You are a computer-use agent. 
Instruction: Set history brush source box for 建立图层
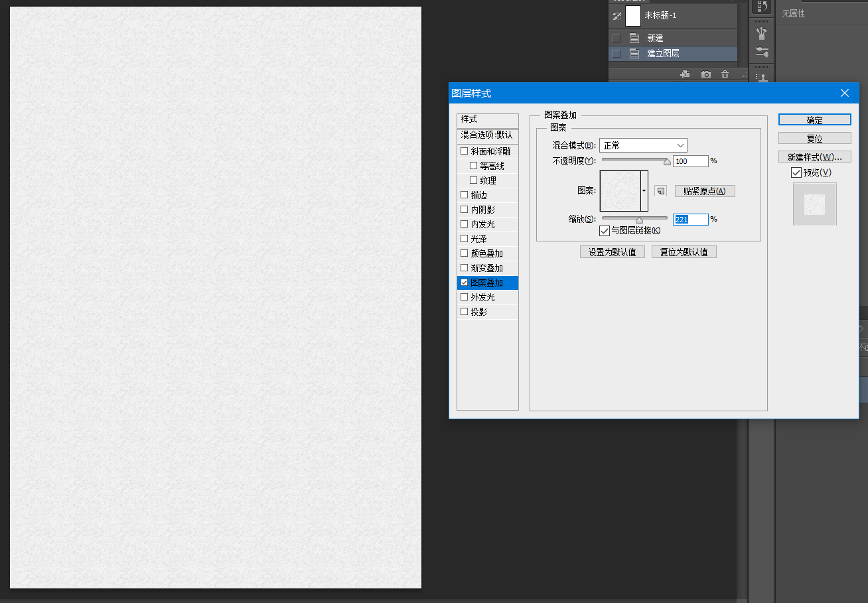616,54
